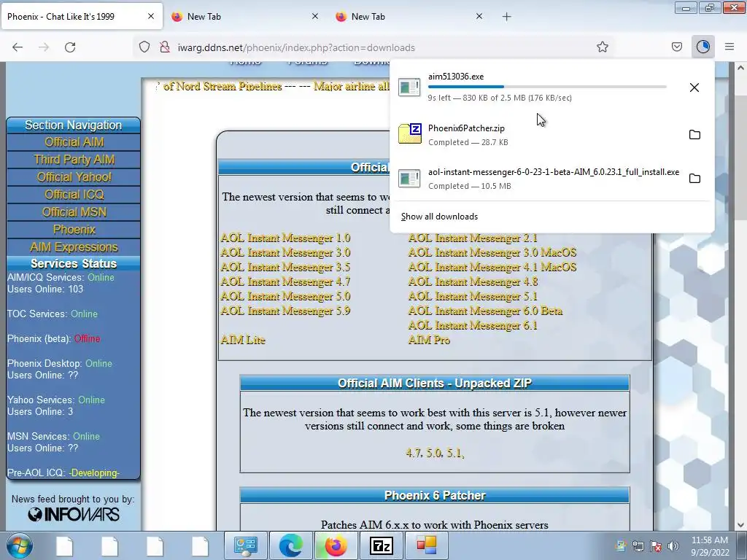Open AIM Expressions section

(x=74, y=247)
